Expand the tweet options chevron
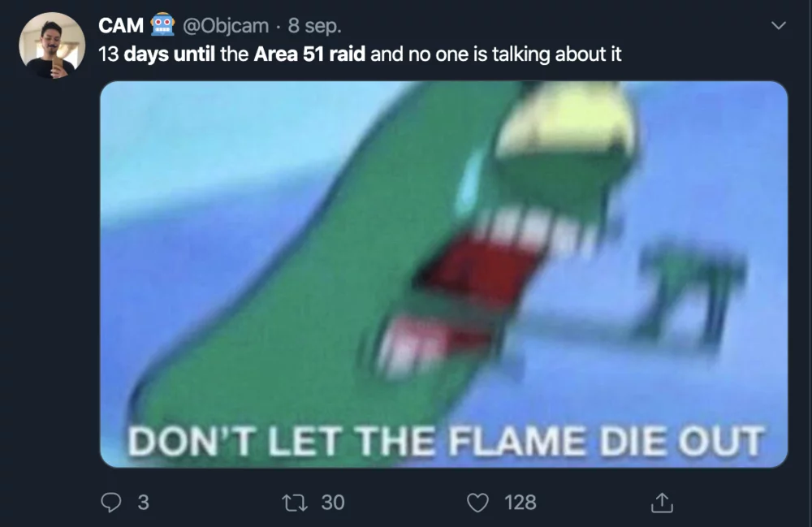Screen dimensions: 812x527 [x=779, y=25]
